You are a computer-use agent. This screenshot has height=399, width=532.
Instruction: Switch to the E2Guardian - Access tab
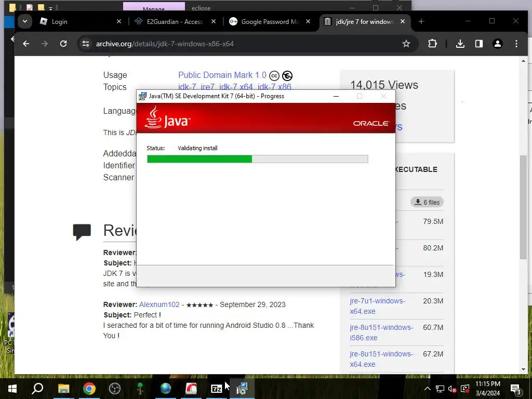(175, 22)
